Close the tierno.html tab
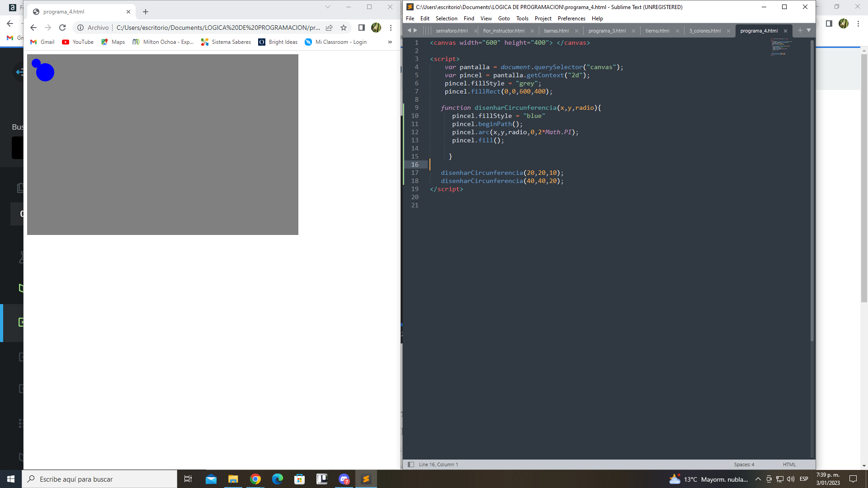The width and height of the screenshot is (868, 488). [677, 31]
